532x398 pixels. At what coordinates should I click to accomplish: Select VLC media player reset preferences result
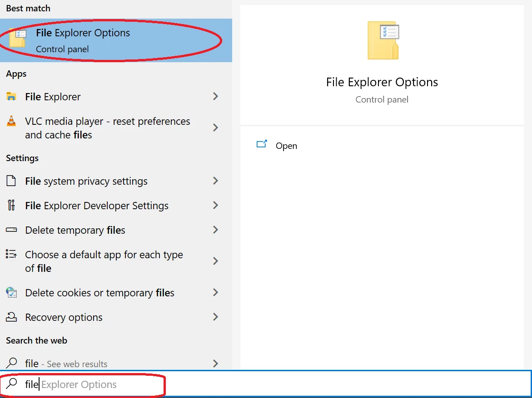click(116, 128)
